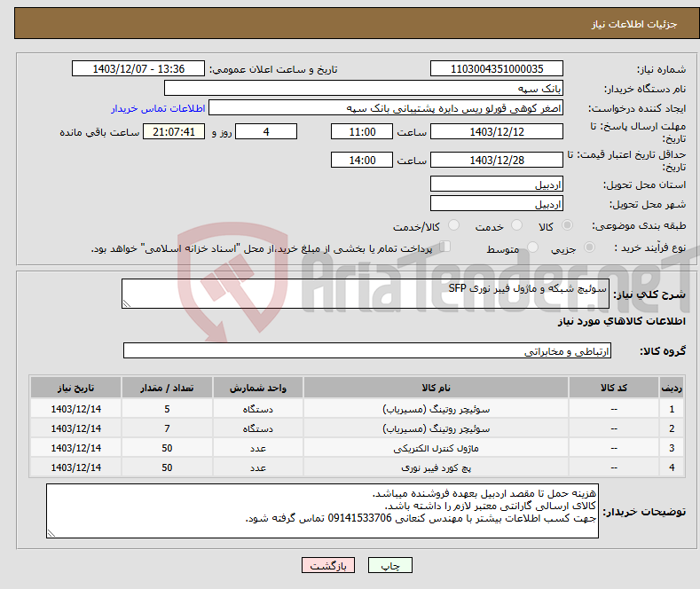Click the اطلاعات کالاهای مورد نیاز heading
The height and width of the screenshot is (589, 700).
click(x=621, y=321)
